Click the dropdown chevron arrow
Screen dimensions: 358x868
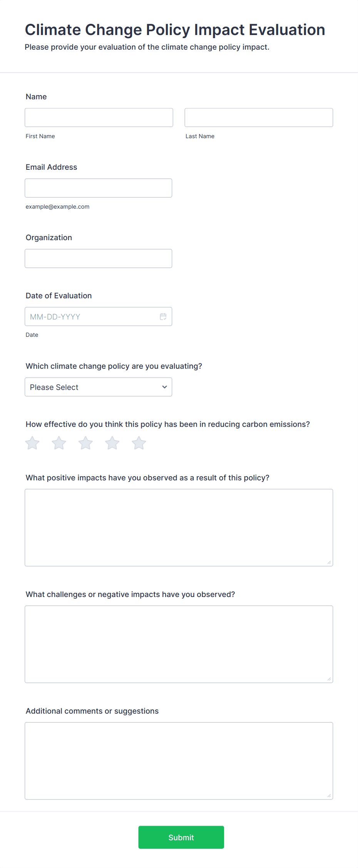pos(165,387)
